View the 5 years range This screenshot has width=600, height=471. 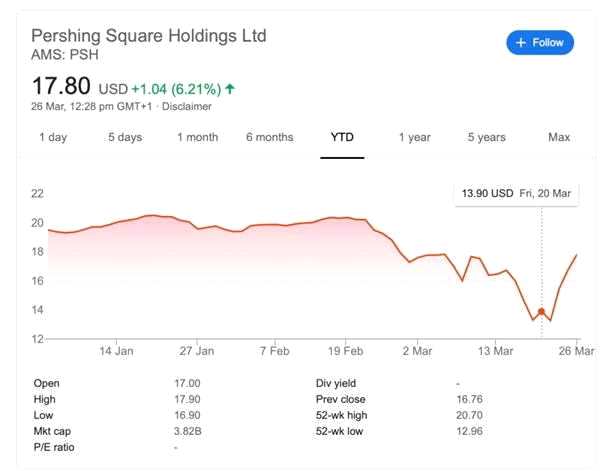[x=486, y=137]
